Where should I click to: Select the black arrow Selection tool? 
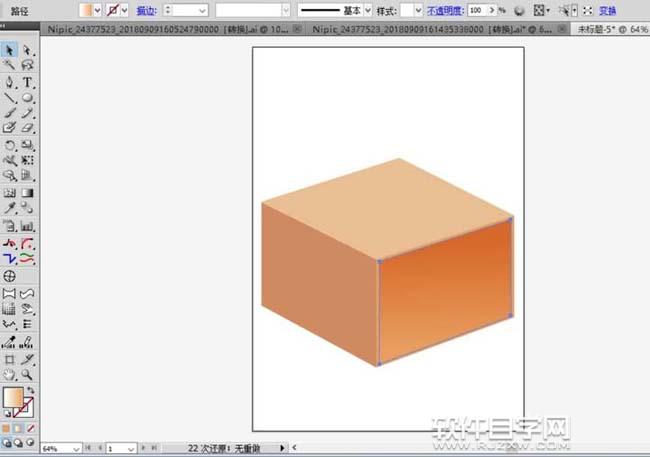coord(9,50)
